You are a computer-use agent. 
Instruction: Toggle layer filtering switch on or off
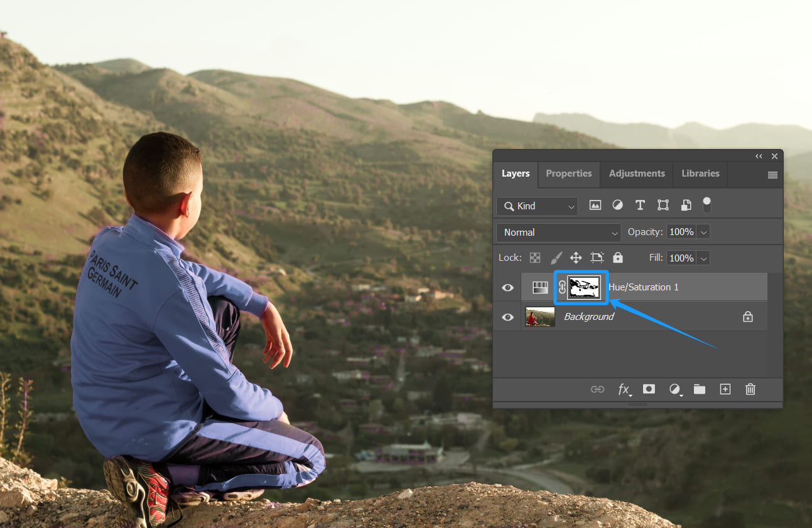706,205
